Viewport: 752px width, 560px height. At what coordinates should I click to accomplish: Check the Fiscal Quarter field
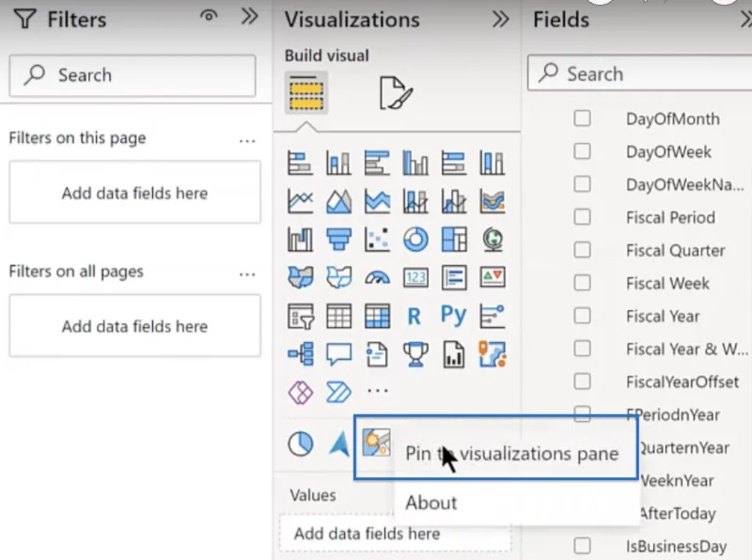pyautogui.click(x=582, y=250)
